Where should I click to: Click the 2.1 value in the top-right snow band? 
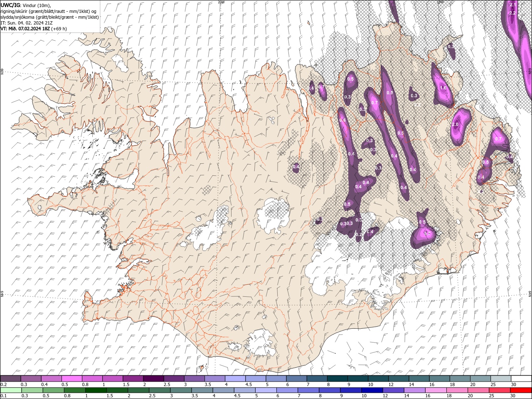click(512, 5)
